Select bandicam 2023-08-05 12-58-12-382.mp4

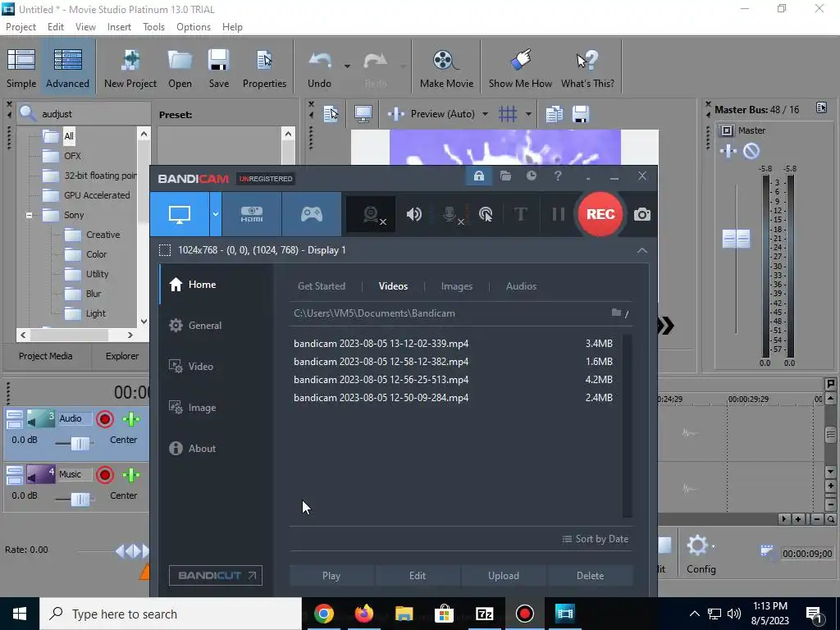453,362
